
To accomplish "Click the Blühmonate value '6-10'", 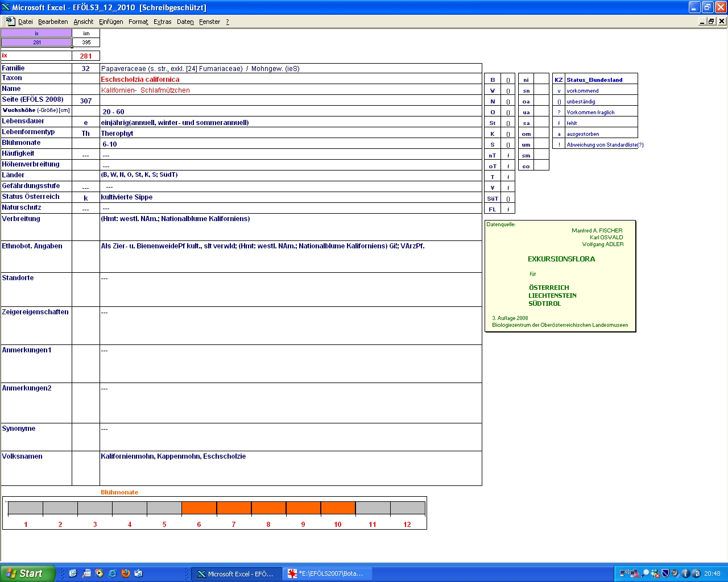I will tap(110, 144).
